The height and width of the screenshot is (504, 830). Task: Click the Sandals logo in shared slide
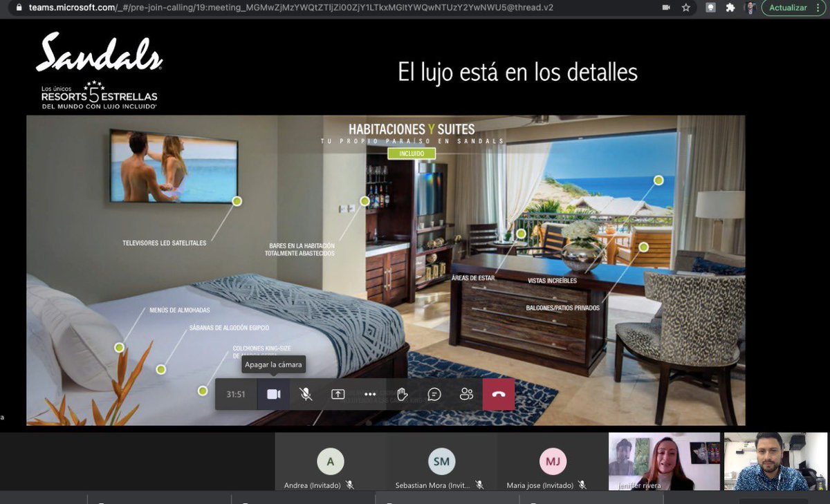[100, 53]
